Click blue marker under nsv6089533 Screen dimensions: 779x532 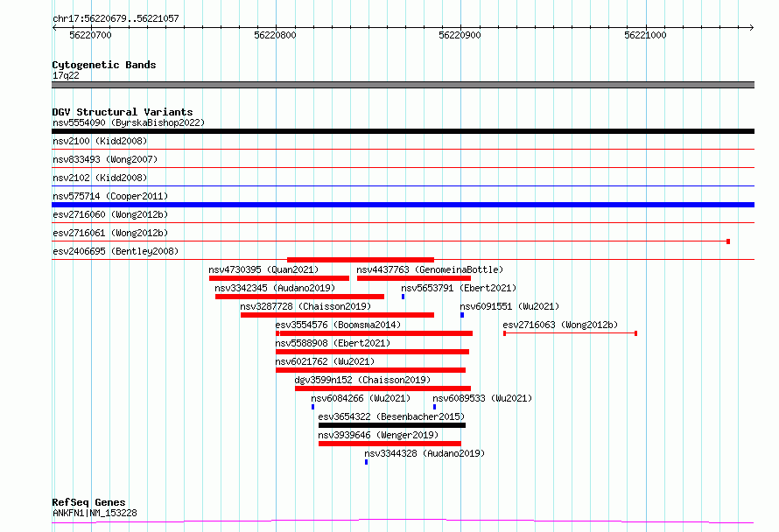click(x=435, y=407)
